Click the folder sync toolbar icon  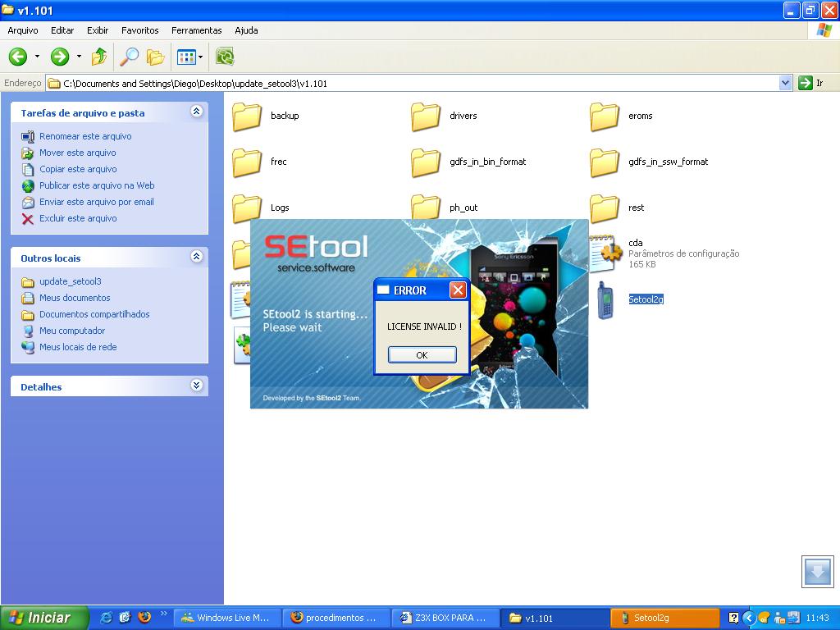click(225, 57)
